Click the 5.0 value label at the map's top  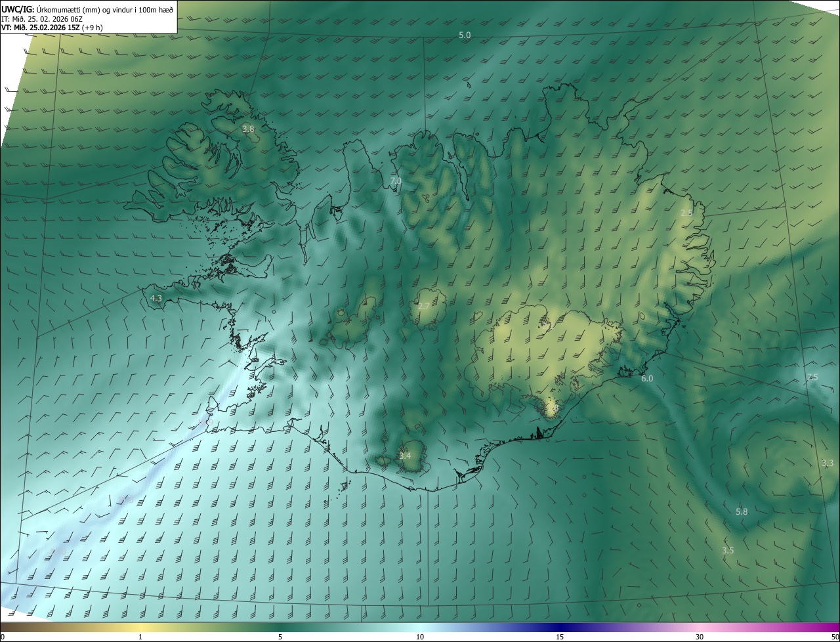point(465,35)
